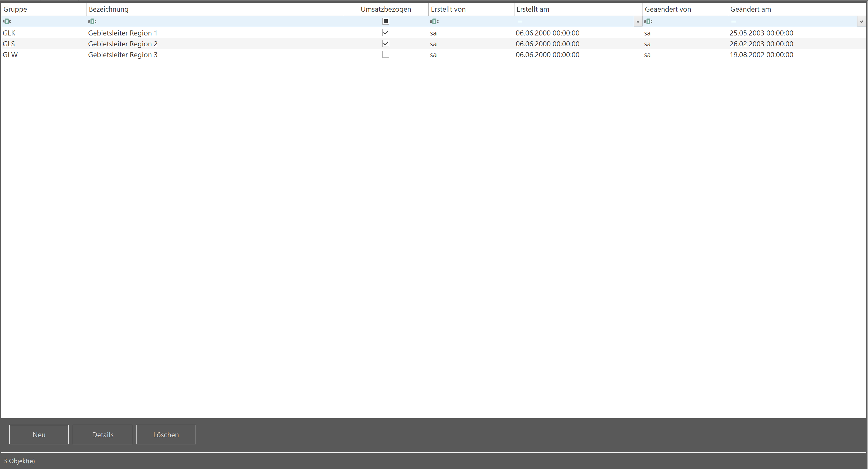Sort by the Bezeichnung column header
Image resolution: width=868 pixels, height=469 pixels.
215,9
